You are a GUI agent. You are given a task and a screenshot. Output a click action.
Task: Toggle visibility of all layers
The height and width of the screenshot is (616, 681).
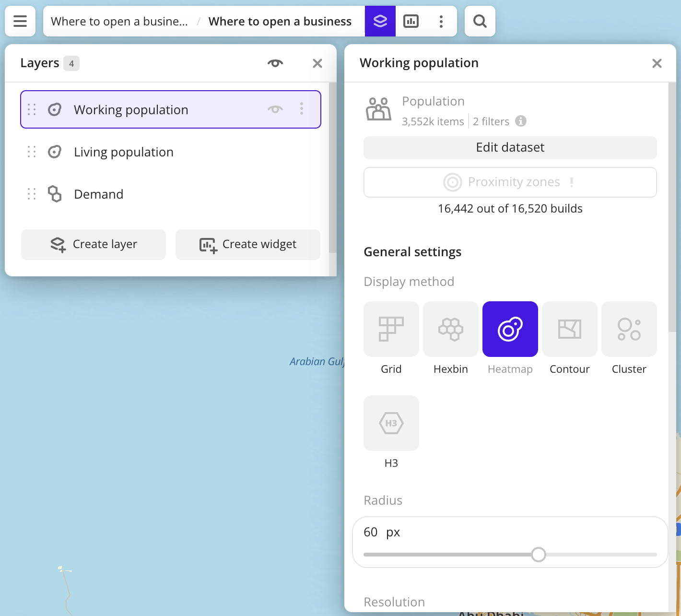275,63
